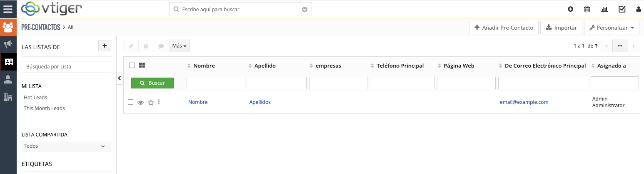Viewport: 644px width, 174px height.
Task: Preview record using the eye icon
Action: point(141,103)
